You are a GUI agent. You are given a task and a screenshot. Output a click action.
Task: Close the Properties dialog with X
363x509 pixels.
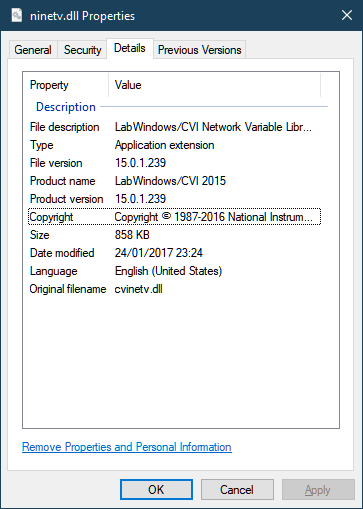347,15
